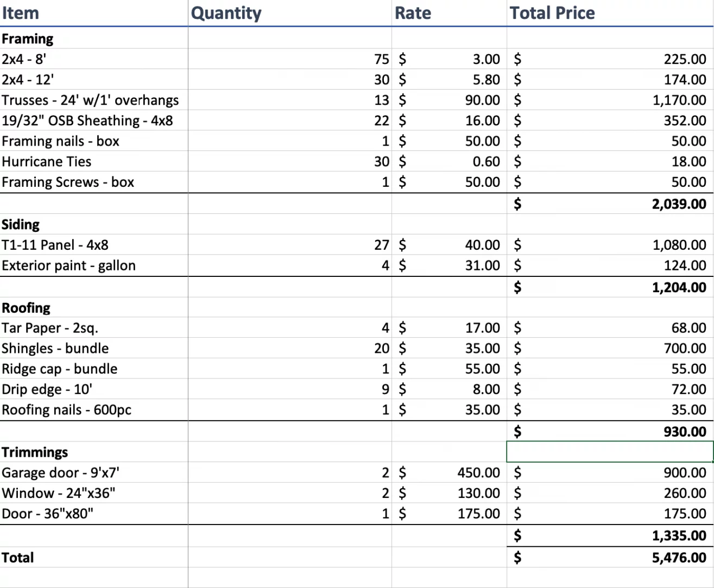Screen dimensions: 714x588
Task: Click the 5.80 rate cell
Action: coord(449,80)
